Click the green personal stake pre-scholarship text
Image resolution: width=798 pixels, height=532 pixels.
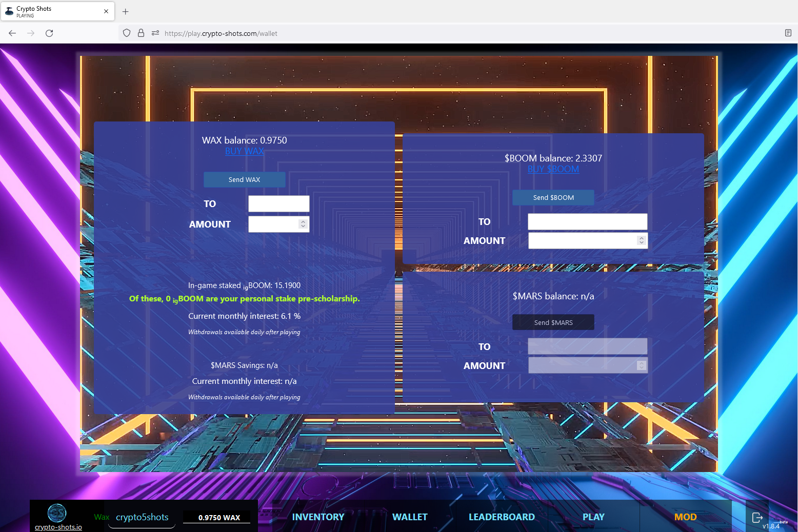(x=245, y=299)
